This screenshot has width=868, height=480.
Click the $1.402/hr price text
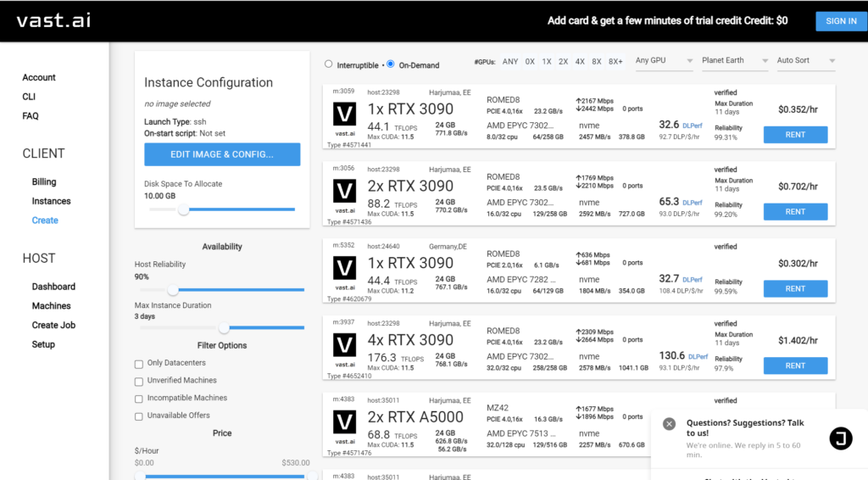click(x=798, y=340)
